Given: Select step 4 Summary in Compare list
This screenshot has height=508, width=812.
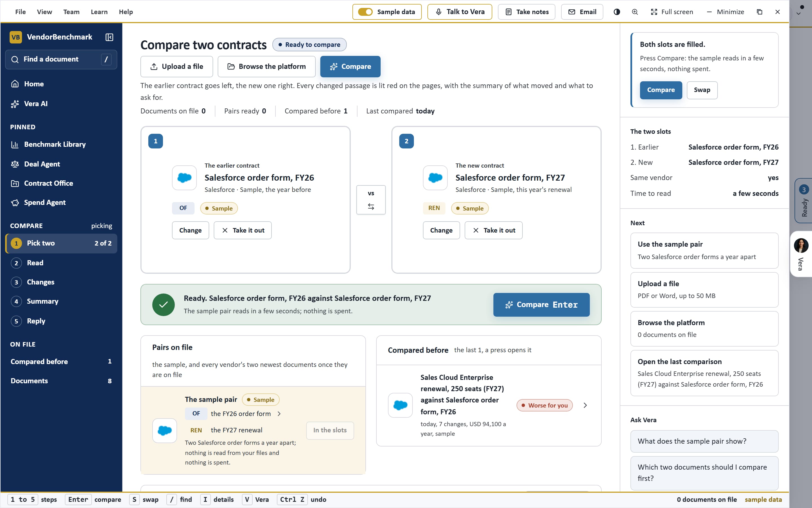Looking at the screenshot, I should pyautogui.click(x=61, y=301).
